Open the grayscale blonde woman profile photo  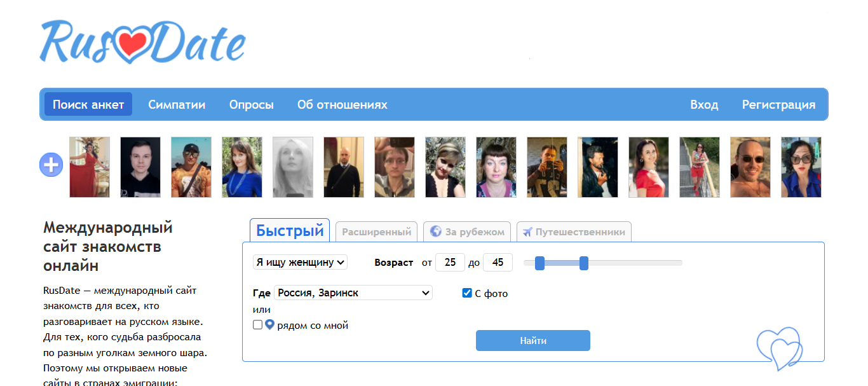[293, 167]
